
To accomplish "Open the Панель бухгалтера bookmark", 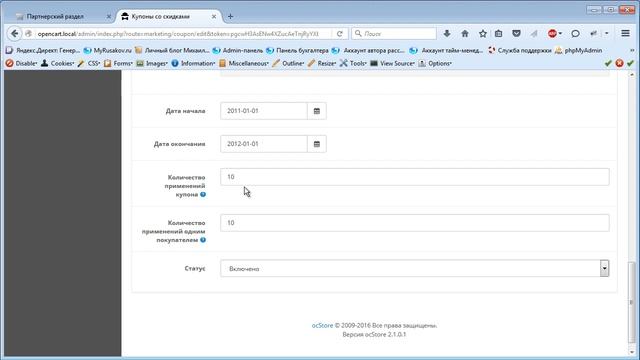I will point(297,50).
